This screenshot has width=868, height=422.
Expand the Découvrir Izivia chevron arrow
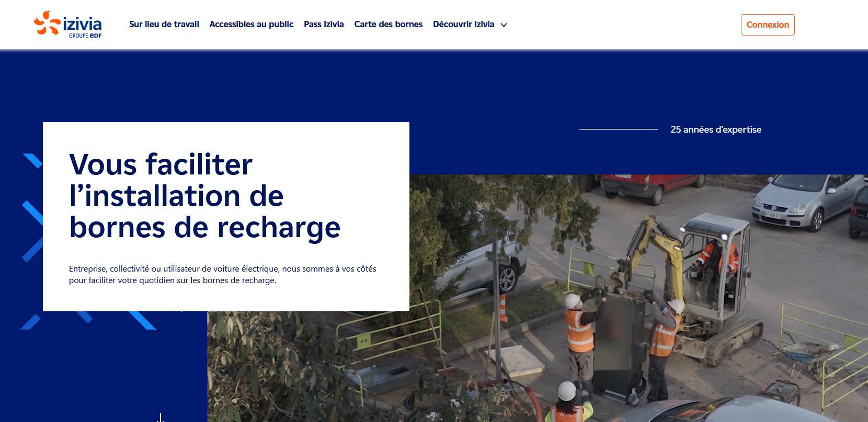(x=504, y=25)
